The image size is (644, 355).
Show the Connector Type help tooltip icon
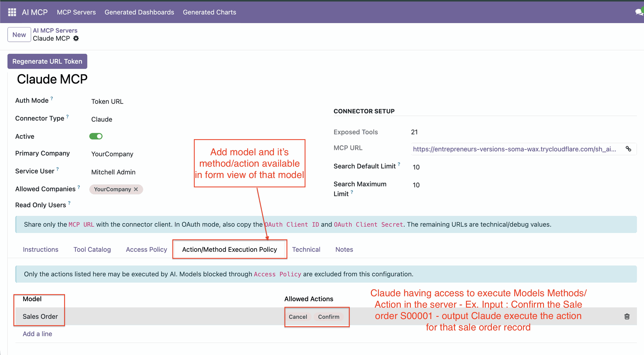67,116
